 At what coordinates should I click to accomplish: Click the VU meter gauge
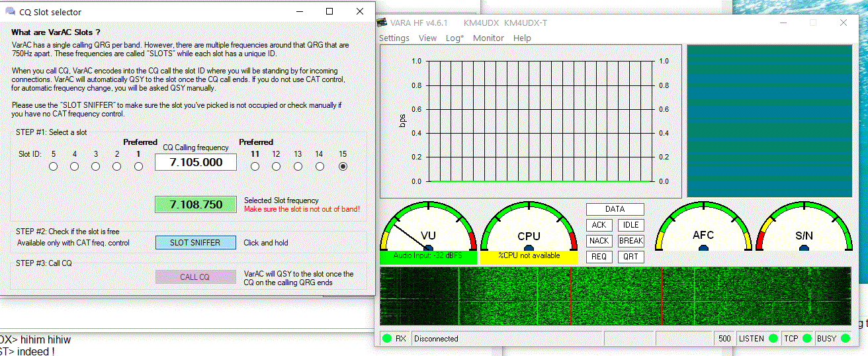pos(428,226)
